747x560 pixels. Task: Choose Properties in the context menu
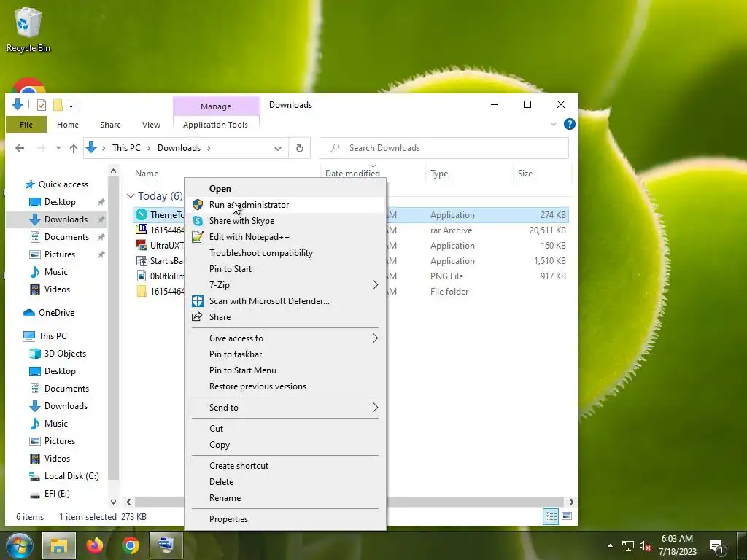pyautogui.click(x=228, y=519)
